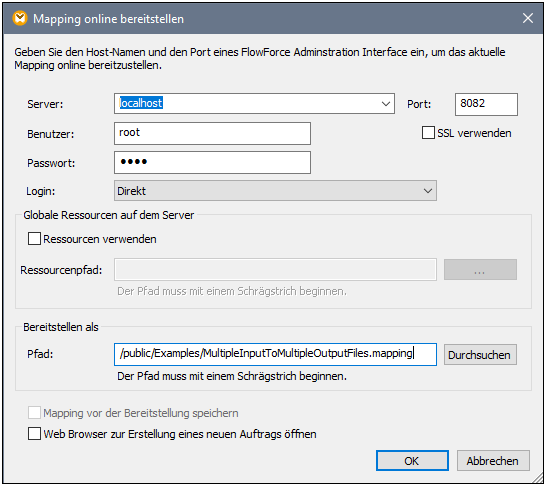546x486 pixels.
Task: Enable the SSL verwenden checkbox
Action: point(428,133)
